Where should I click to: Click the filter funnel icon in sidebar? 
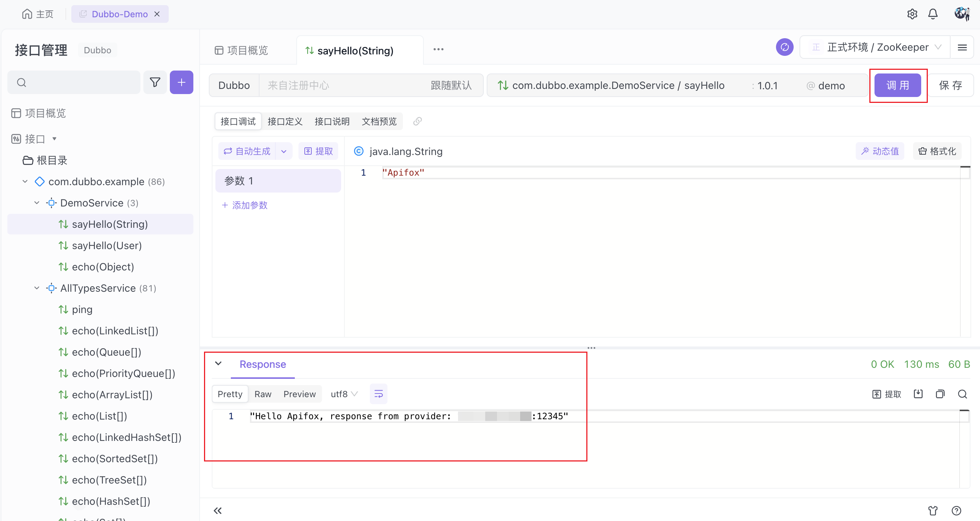click(x=155, y=82)
